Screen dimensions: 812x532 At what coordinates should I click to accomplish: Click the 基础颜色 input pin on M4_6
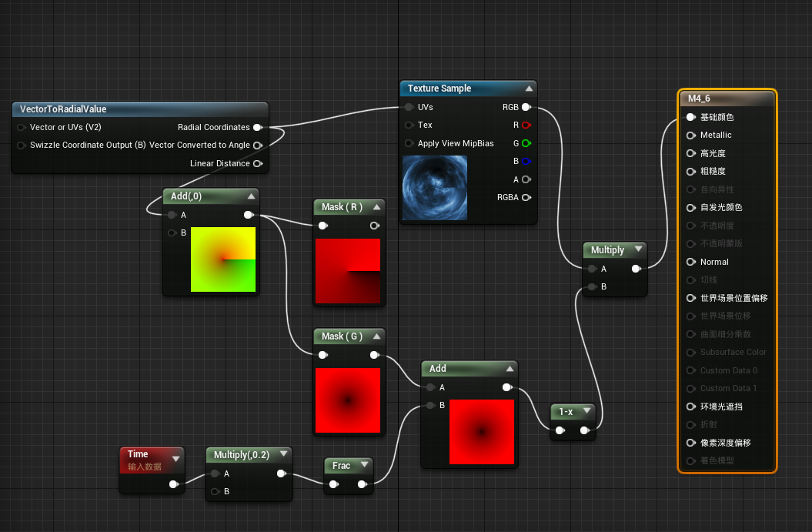coord(690,117)
